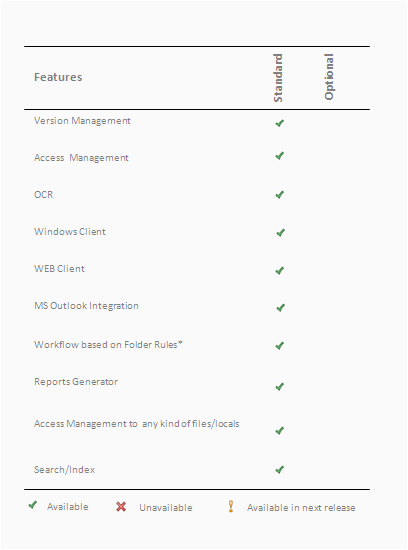408x550 pixels.
Task: Click the Unavailable legend text
Action: 166,508
